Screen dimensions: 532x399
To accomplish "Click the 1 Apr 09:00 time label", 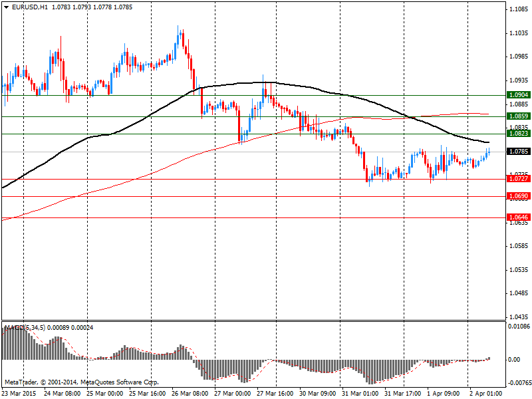I will (444, 394).
